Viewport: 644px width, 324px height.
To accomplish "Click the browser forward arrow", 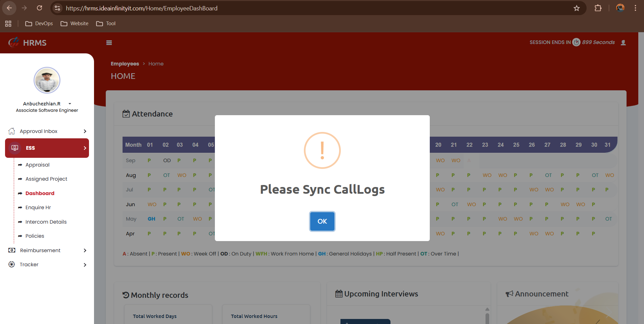I will click(x=24, y=8).
